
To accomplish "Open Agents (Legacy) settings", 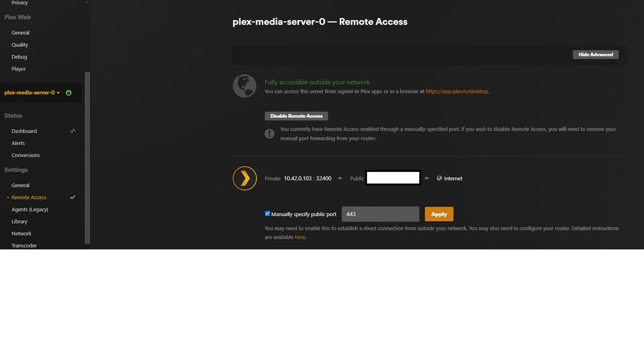I will click(x=30, y=209).
